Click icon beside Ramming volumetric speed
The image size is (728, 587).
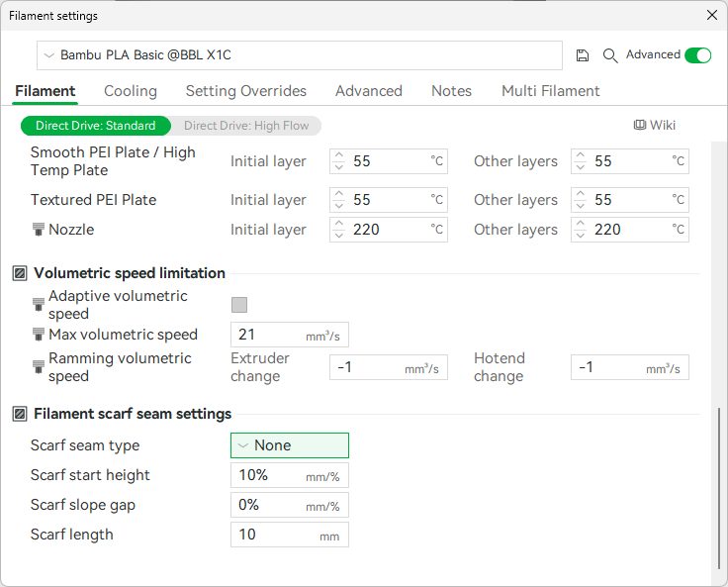[x=39, y=367]
